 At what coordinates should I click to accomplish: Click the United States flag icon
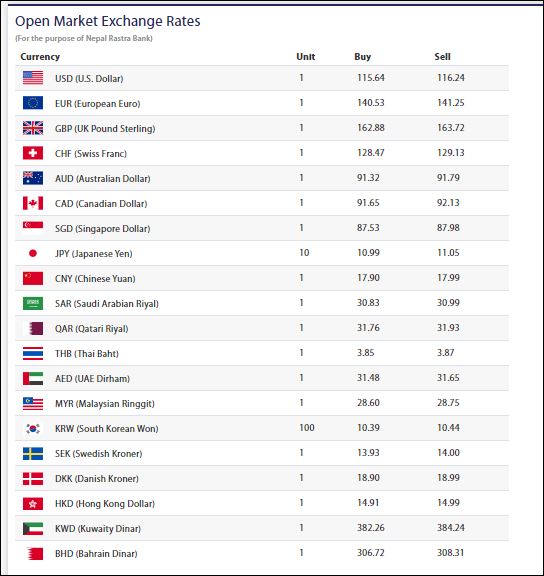tap(33, 78)
